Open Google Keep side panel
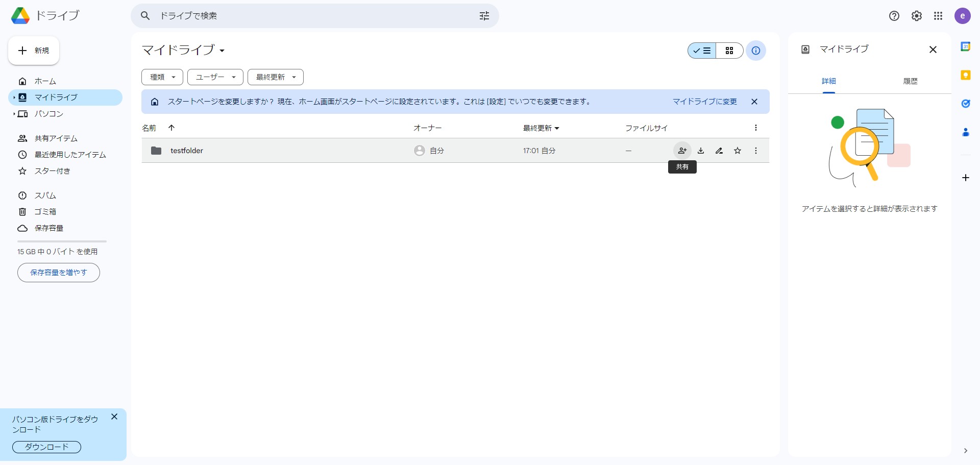The width and height of the screenshot is (980, 465). tap(966, 75)
